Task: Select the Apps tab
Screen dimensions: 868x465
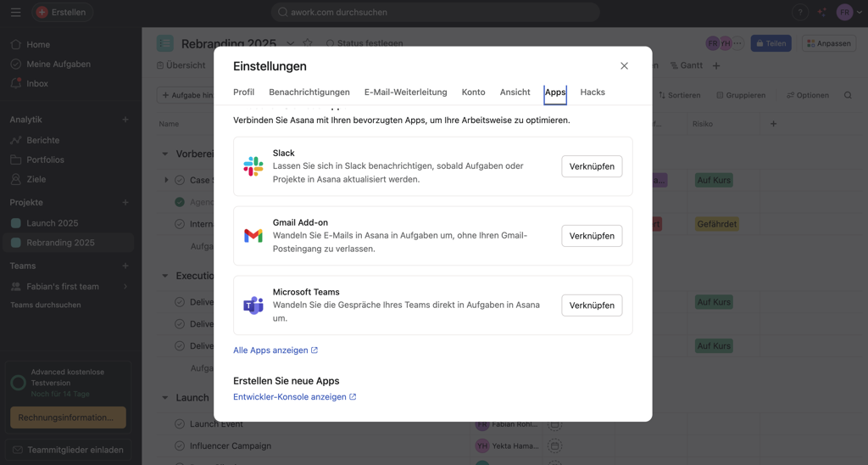Action: [555, 92]
